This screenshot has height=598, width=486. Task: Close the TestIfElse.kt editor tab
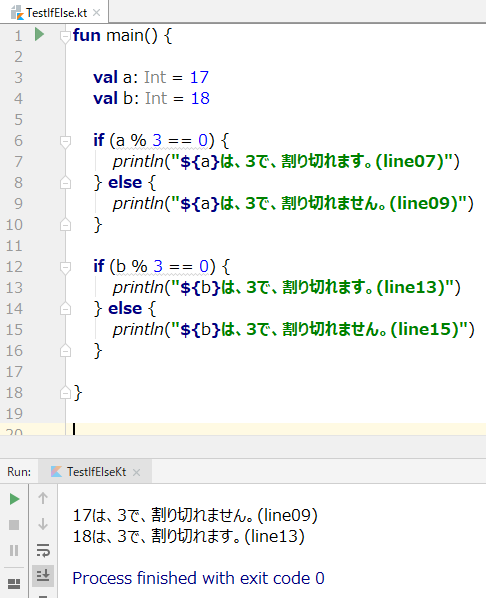click(x=97, y=13)
